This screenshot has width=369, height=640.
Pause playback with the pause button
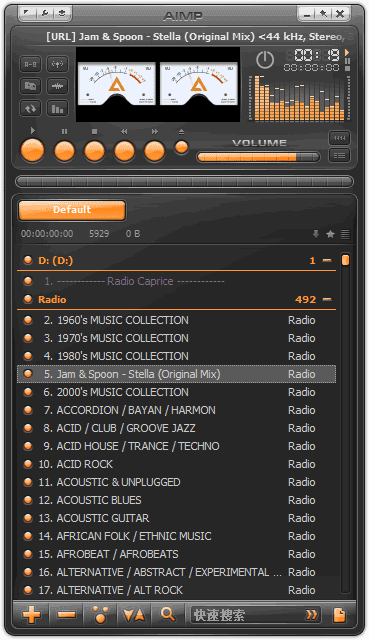click(x=64, y=151)
